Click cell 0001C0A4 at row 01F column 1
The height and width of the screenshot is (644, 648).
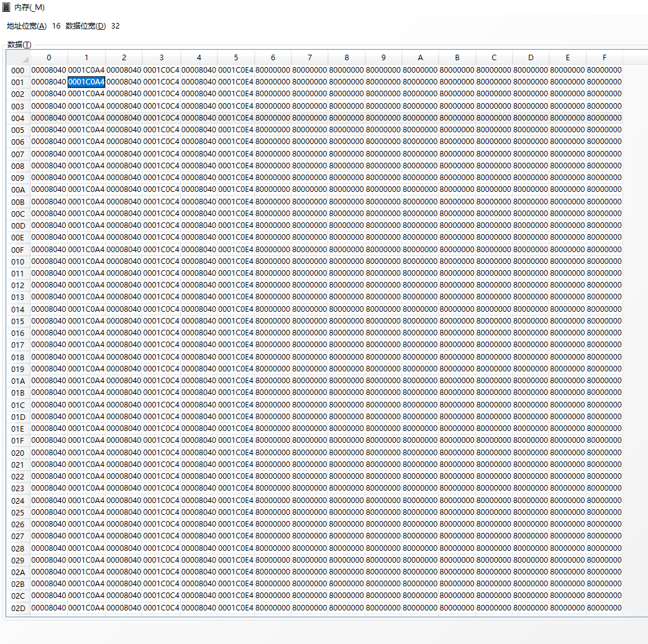point(86,440)
